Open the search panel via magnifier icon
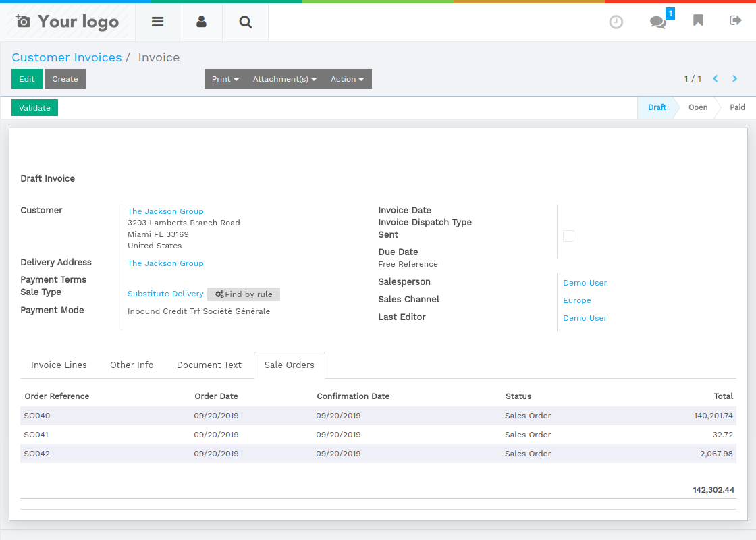 [x=245, y=21]
